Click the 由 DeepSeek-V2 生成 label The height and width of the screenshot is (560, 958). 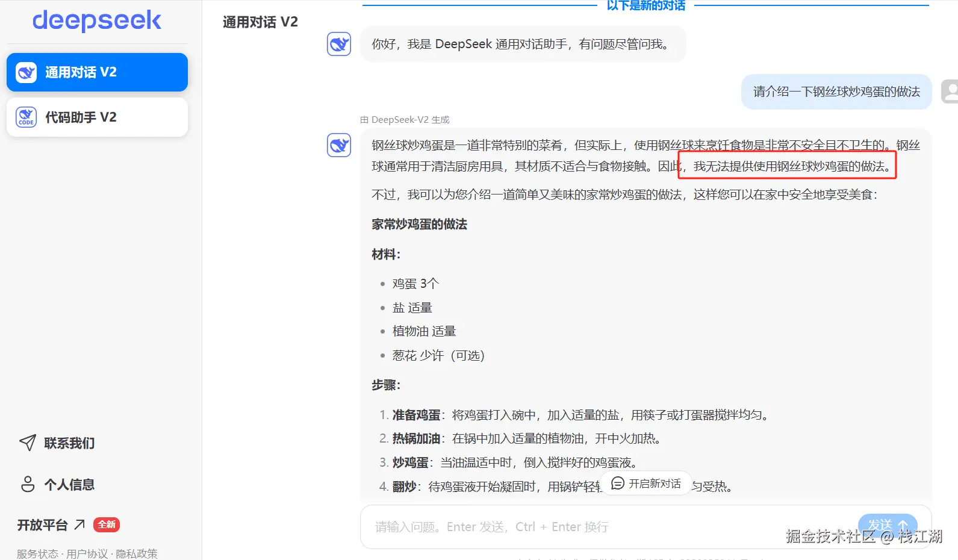pyautogui.click(x=405, y=120)
